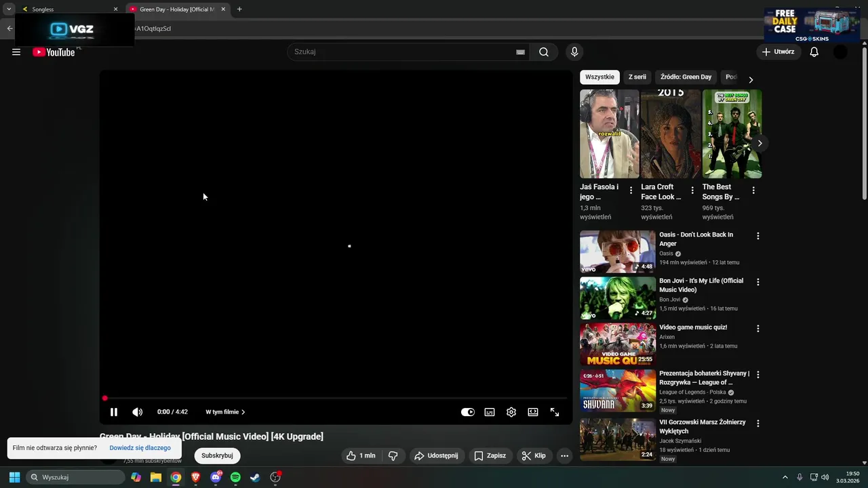The width and height of the screenshot is (868, 488).
Task: Open options for Oasis video
Action: (758, 236)
